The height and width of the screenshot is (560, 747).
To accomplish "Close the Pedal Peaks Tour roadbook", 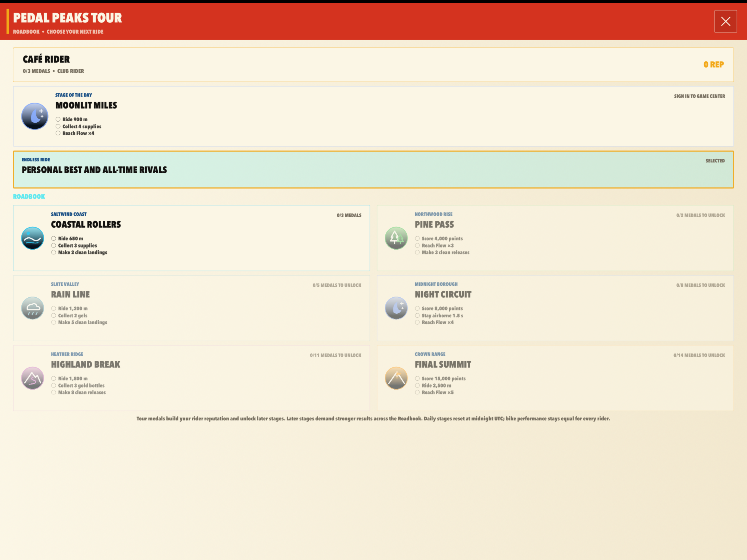I will [x=725, y=21].
